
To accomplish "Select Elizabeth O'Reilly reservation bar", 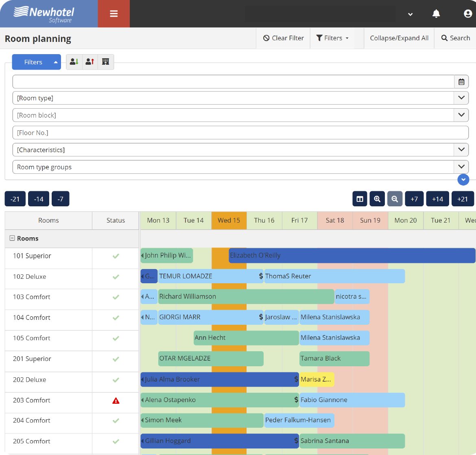I will tap(352, 256).
